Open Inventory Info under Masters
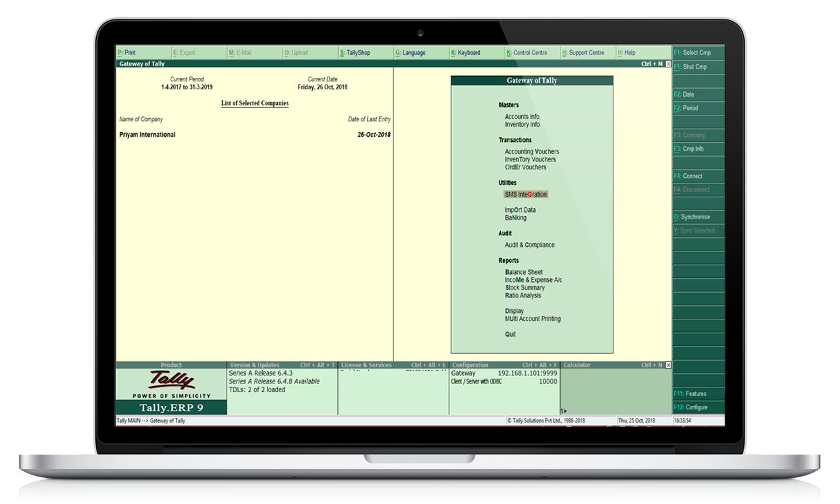The width and height of the screenshot is (840, 504). coord(523,125)
